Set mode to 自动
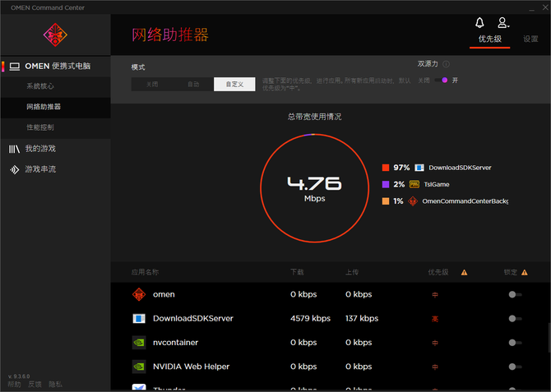 click(193, 85)
